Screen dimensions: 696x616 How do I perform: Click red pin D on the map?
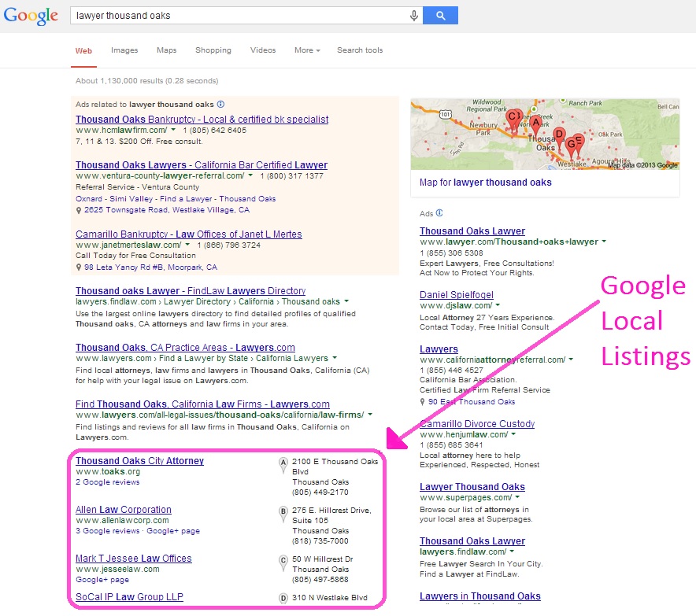click(559, 137)
